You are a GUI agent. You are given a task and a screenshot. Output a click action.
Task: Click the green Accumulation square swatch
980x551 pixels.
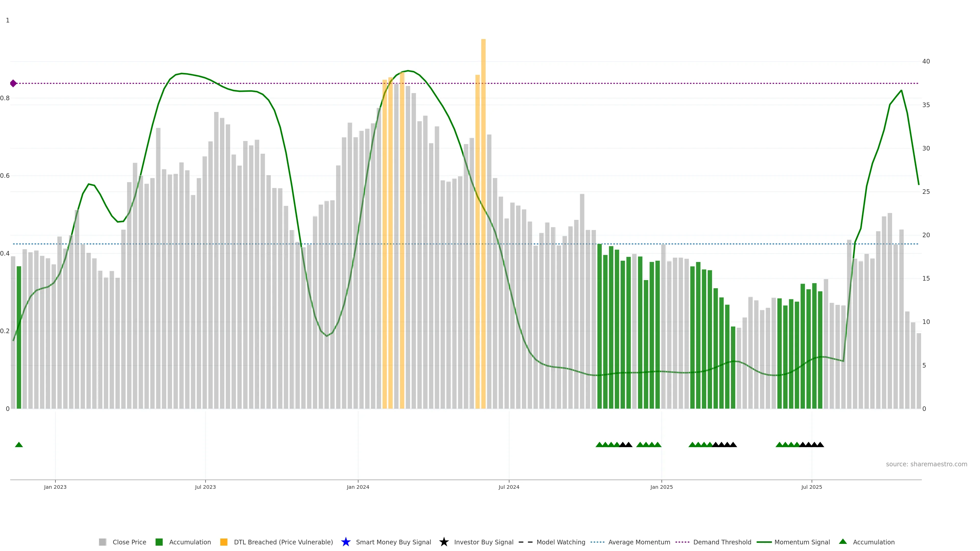pyautogui.click(x=159, y=542)
